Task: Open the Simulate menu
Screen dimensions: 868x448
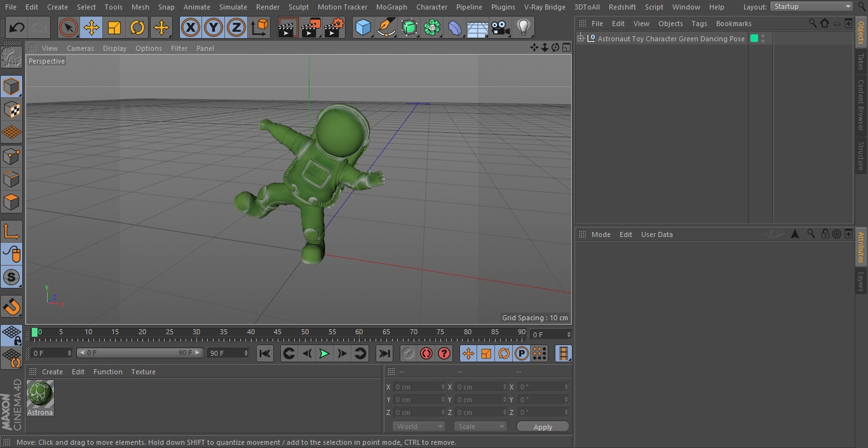Action: 233,7
